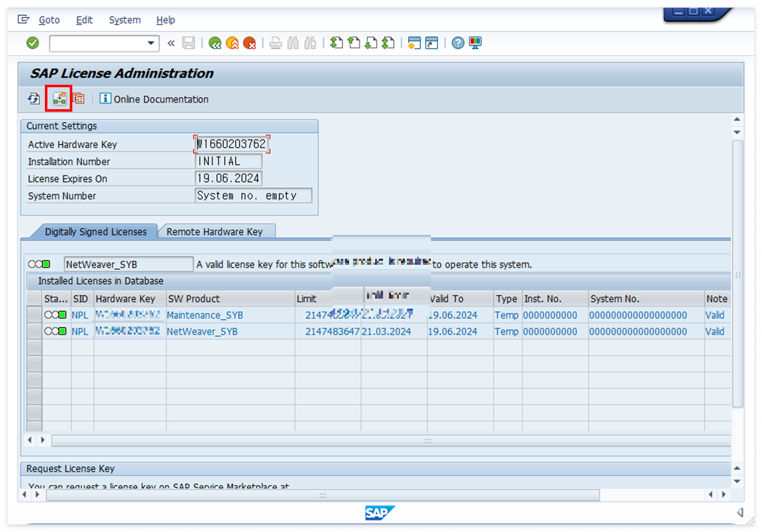Click the SID column header
The height and width of the screenshot is (532, 762).
(82, 299)
